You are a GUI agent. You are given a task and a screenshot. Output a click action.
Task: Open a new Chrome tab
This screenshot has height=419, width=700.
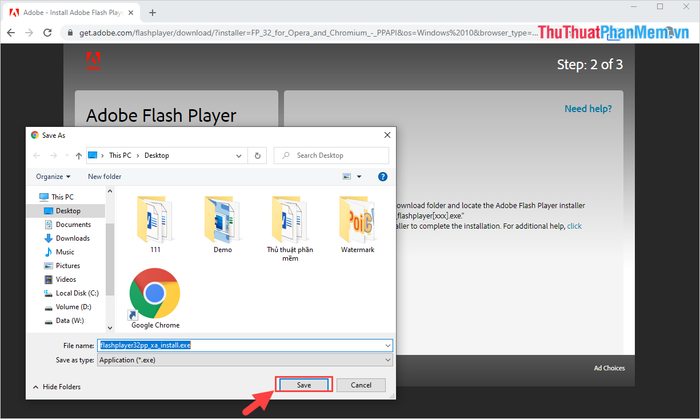[152, 12]
